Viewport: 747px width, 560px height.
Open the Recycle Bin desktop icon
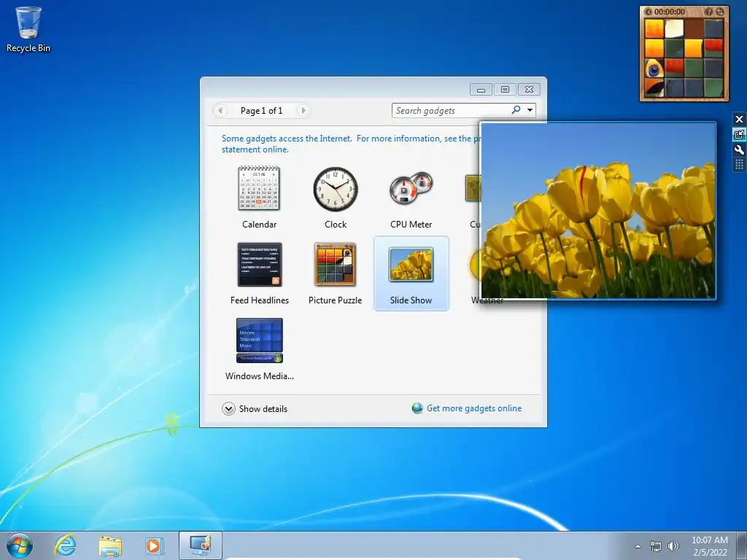[28, 29]
